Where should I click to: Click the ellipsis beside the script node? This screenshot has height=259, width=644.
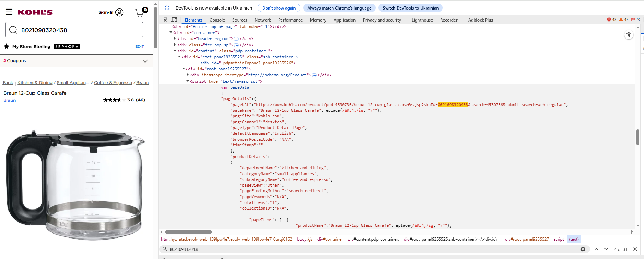pyautogui.click(x=161, y=87)
